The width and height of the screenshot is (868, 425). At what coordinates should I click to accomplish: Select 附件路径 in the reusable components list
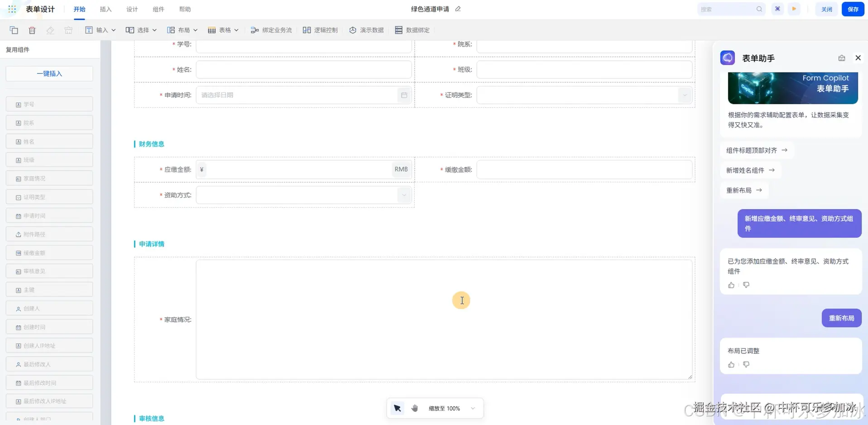[49, 234]
